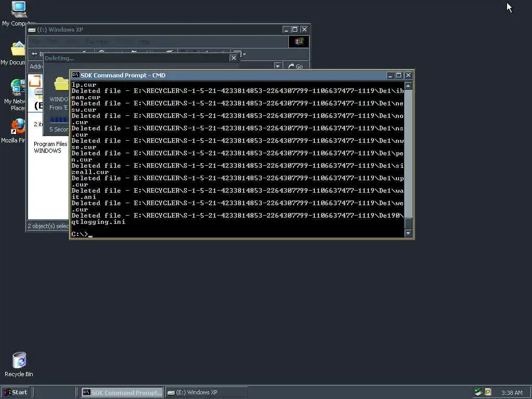This screenshot has width=532, height=399.
Task: Click the qtlogging.ini line in CMD output
Action: 98,222
